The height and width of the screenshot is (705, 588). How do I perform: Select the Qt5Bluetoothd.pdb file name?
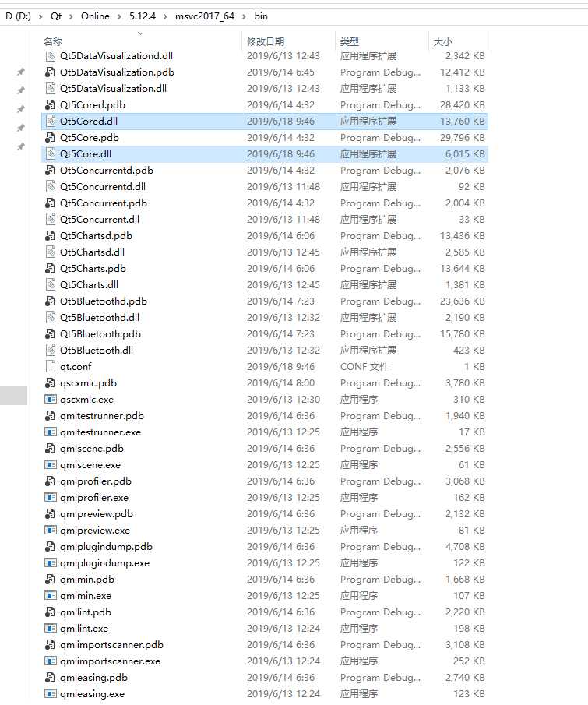[104, 301]
